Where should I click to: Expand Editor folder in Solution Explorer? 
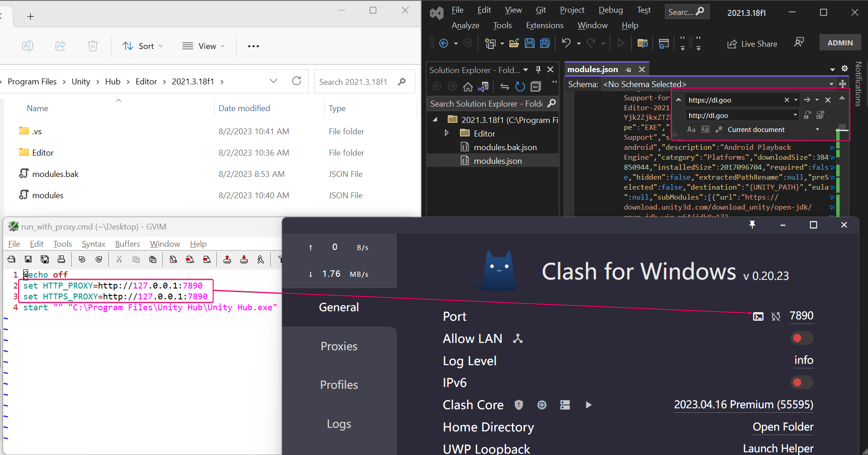pyautogui.click(x=447, y=133)
